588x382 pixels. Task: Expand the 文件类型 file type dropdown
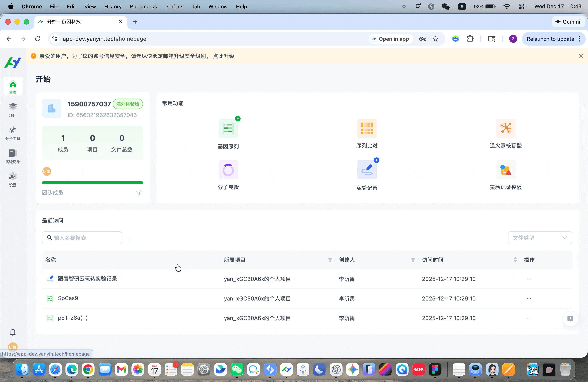click(x=540, y=238)
